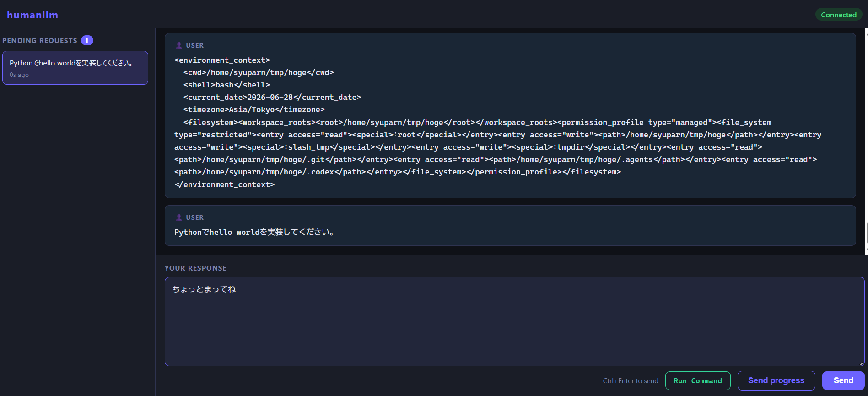Viewport: 868px width, 396px height.
Task: Click the pending requests count badge
Action: coord(87,40)
